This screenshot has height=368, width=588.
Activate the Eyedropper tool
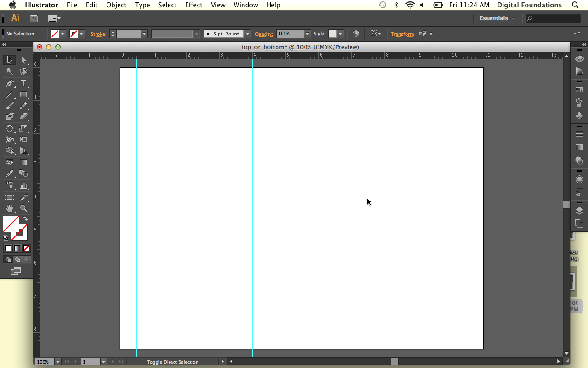coord(10,174)
